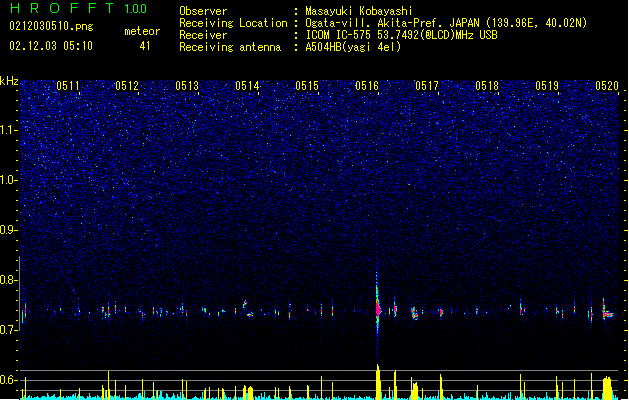Screen dimensions: 629x400
Task: Click the version number 1.0.0
Action: pos(136,9)
